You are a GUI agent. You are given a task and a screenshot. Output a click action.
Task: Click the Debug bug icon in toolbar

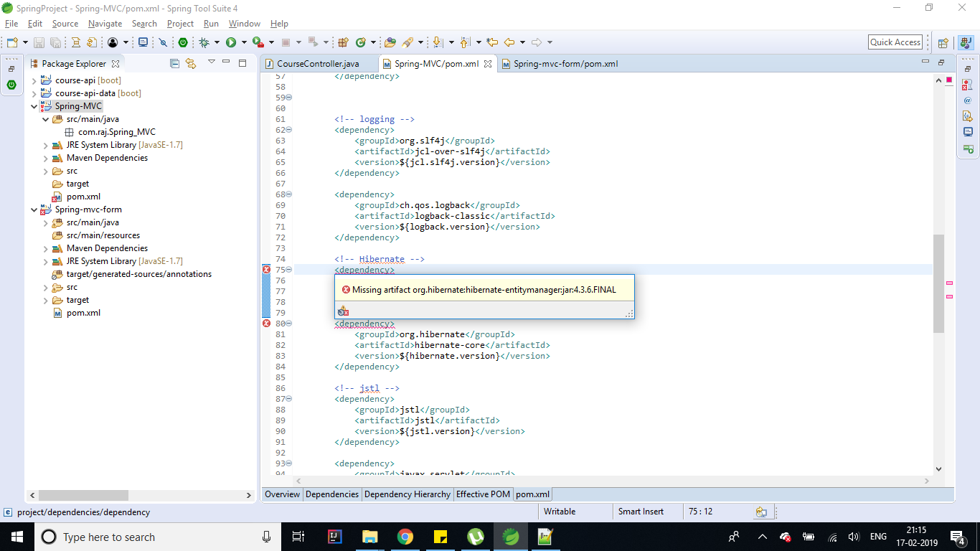coord(204,43)
